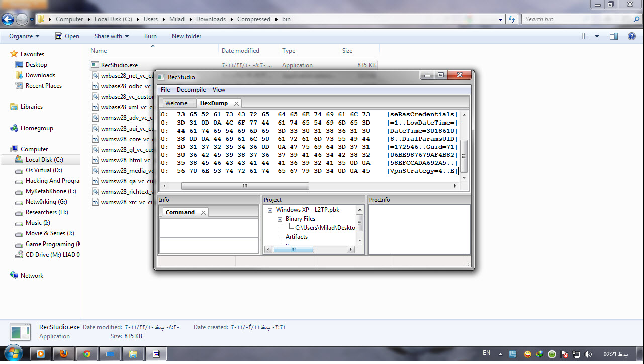Select Os Virtual (D:) drive
Screen dimensions: 644x364
(x=44, y=170)
